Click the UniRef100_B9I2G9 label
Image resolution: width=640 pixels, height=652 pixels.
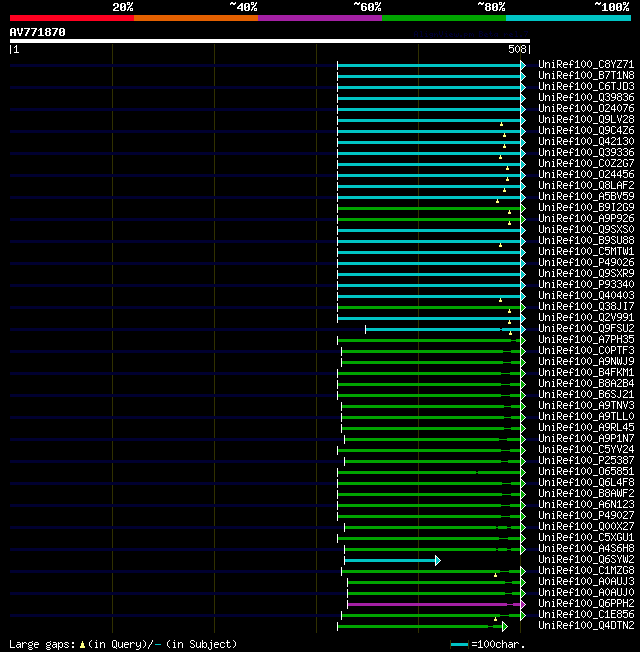point(586,207)
